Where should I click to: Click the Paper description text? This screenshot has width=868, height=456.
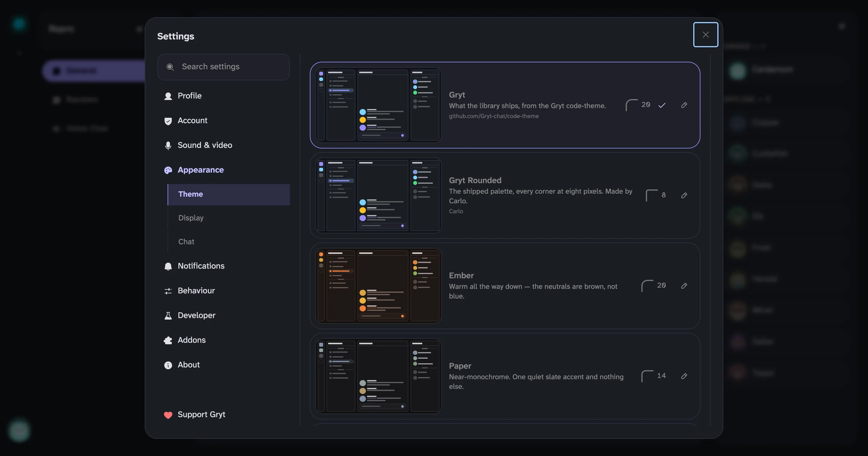pos(536,382)
